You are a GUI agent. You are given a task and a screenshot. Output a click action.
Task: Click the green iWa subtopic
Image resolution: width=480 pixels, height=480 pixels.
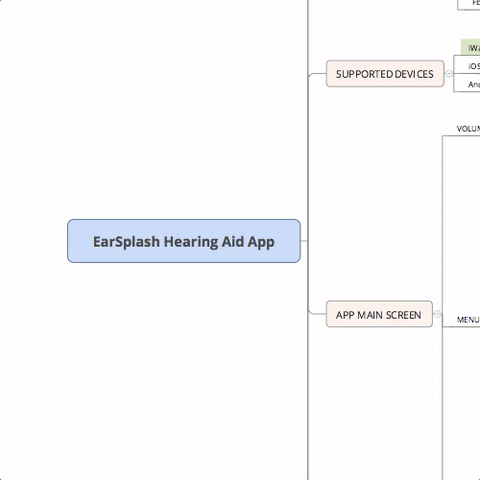point(471,47)
